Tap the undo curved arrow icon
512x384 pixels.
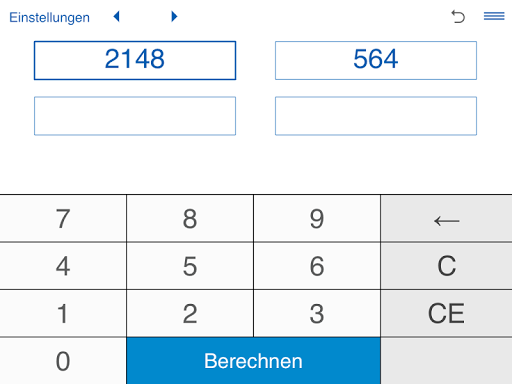click(x=458, y=16)
